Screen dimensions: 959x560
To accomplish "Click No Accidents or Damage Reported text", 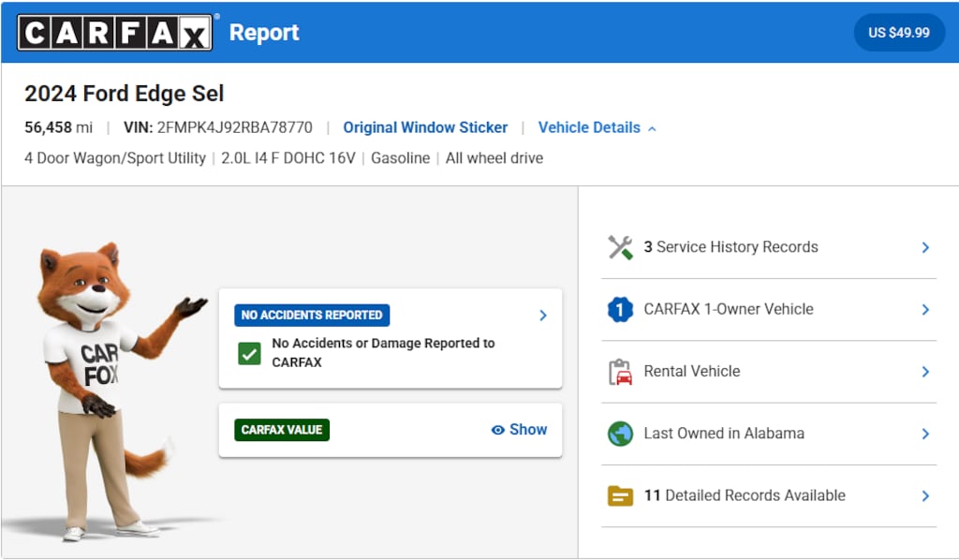I will tap(383, 353).
